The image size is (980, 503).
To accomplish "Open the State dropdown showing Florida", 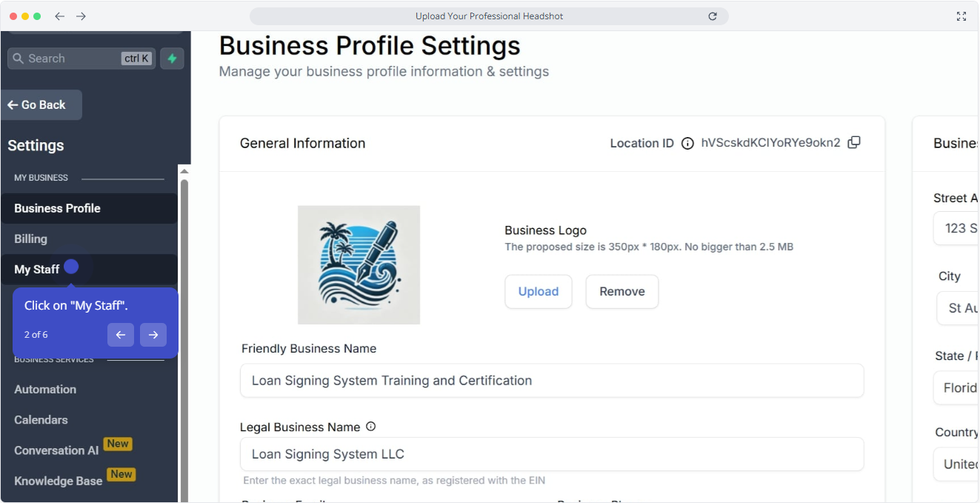I will pos(956,387).
